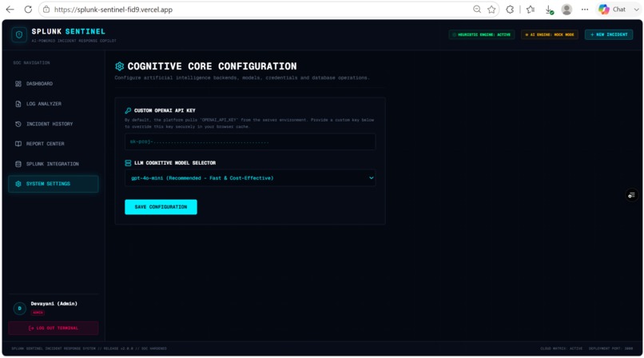Click the Log Analyzer document icon

(18, 104)
